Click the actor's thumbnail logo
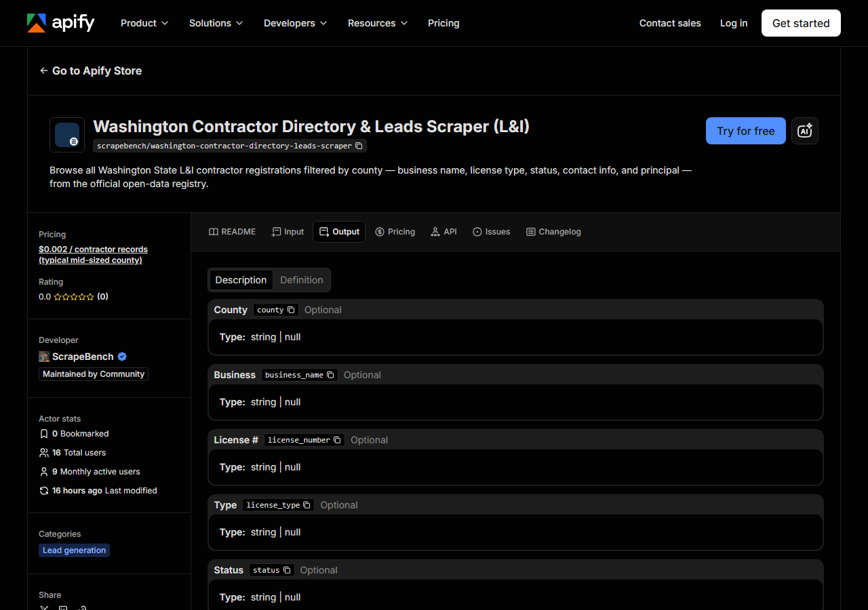Screen dimensions: 868x610 [67, 135]
